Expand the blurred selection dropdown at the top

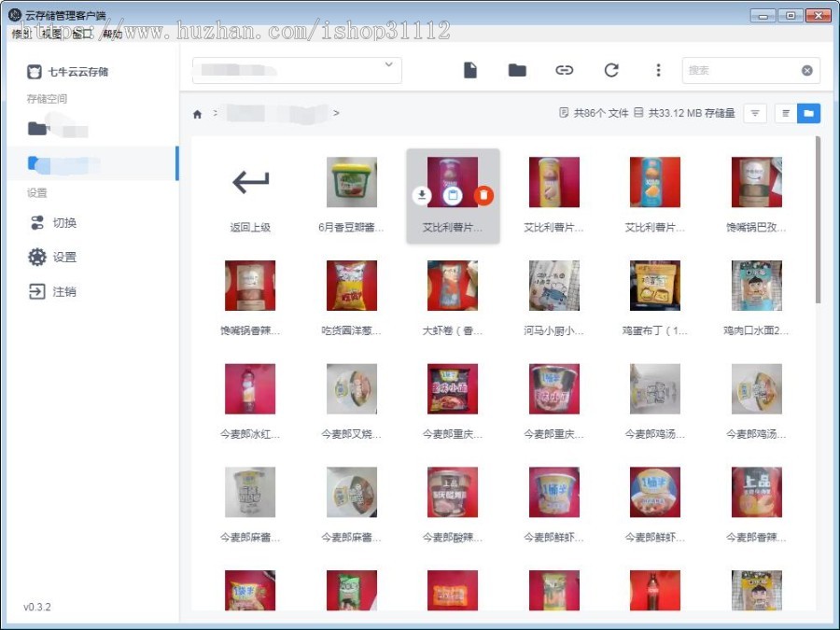click(297, 70)
